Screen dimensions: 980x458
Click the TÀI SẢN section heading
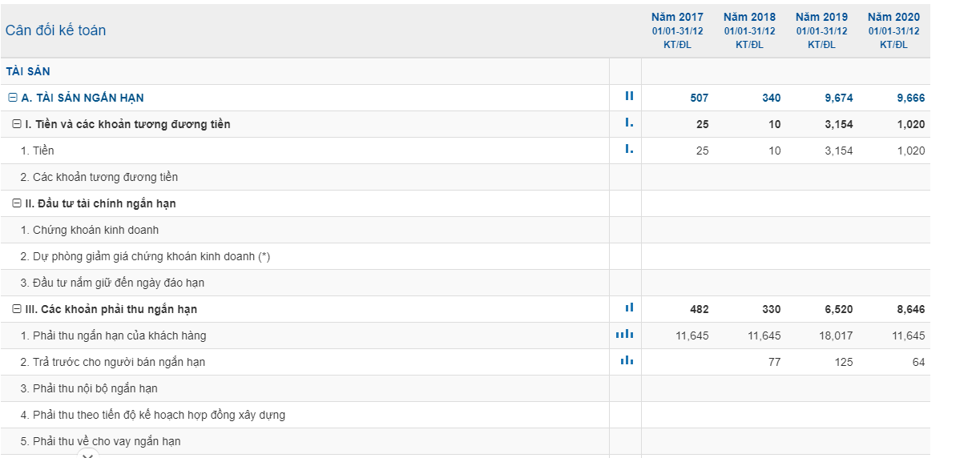click(x=28, y=71)
